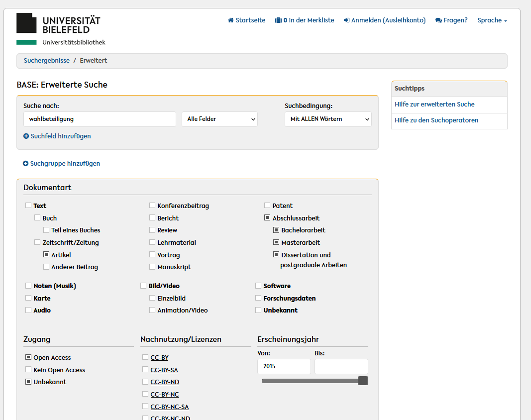This screenshot has height=420, width=531.
Task: Check Noten (Musik) checkbox
Action: click(x=28, y=286)
